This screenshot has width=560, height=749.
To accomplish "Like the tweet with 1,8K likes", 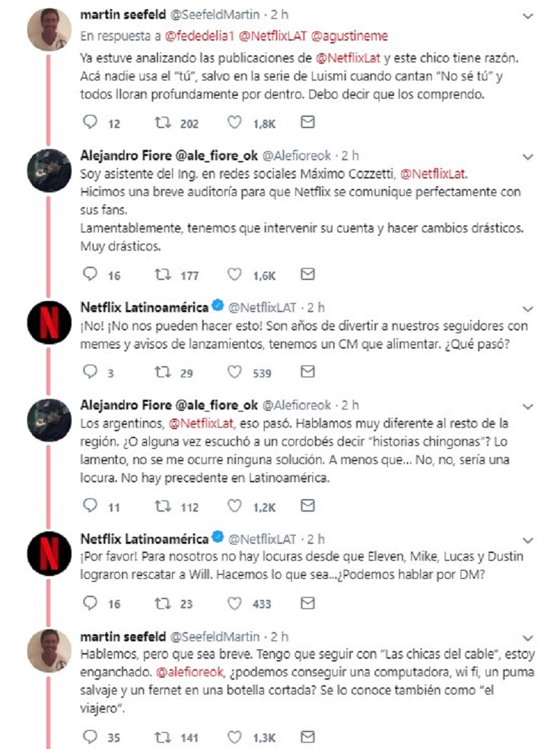I will (x=235, y=122).
